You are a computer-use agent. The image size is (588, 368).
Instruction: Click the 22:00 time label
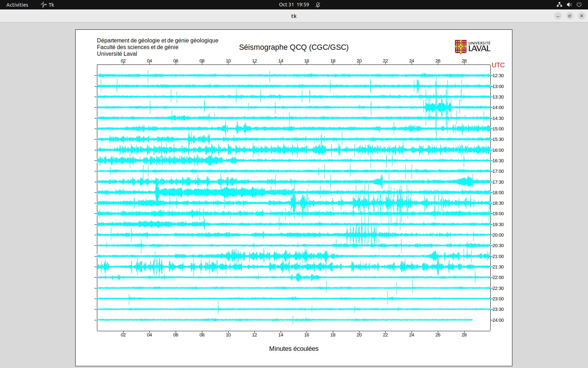pos(498,278)
